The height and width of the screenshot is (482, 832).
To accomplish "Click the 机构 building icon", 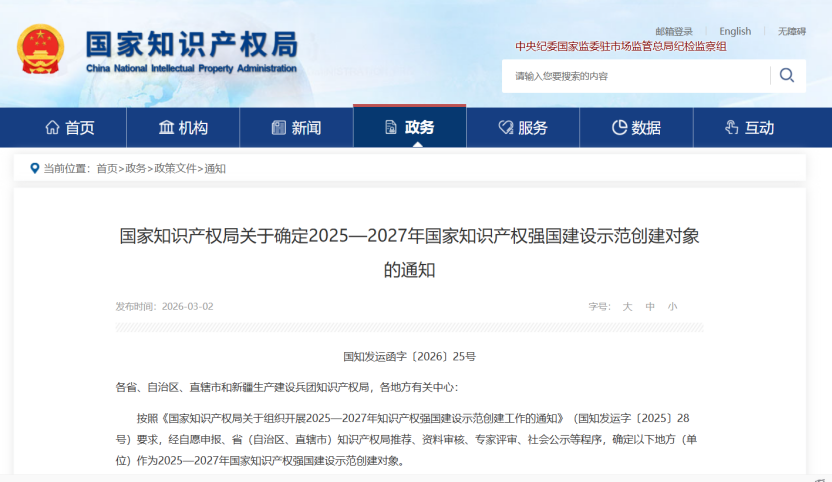I will click(x=166, y=128).
